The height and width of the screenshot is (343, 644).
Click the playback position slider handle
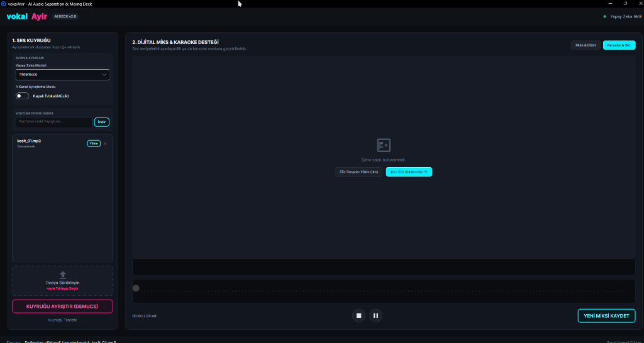click(136, 288)
